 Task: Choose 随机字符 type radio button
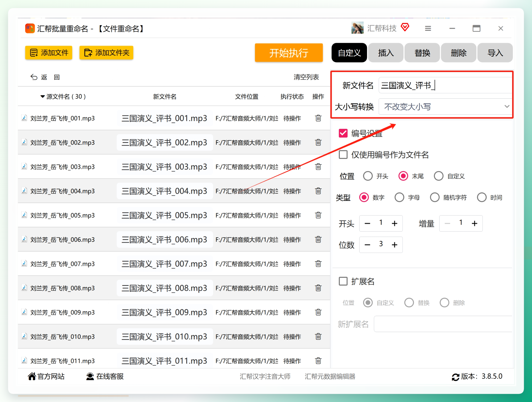[435, 197]
